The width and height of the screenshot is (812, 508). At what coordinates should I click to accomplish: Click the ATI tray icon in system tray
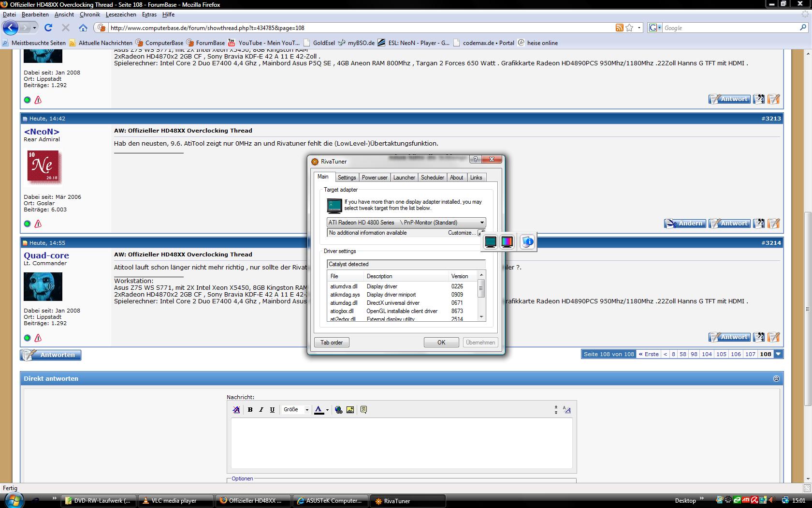click(746, 500)
